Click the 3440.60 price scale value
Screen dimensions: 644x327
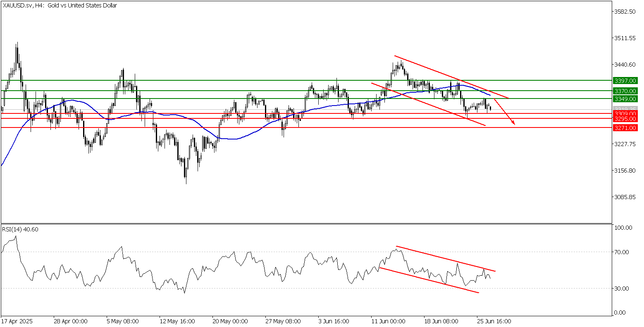click(x=624, y=65)
